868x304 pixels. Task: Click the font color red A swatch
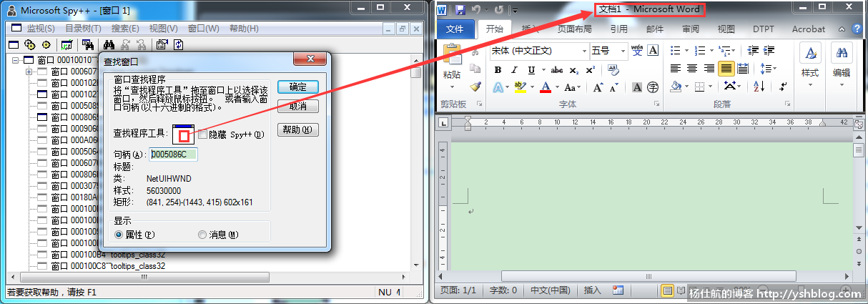coord(546,87)
